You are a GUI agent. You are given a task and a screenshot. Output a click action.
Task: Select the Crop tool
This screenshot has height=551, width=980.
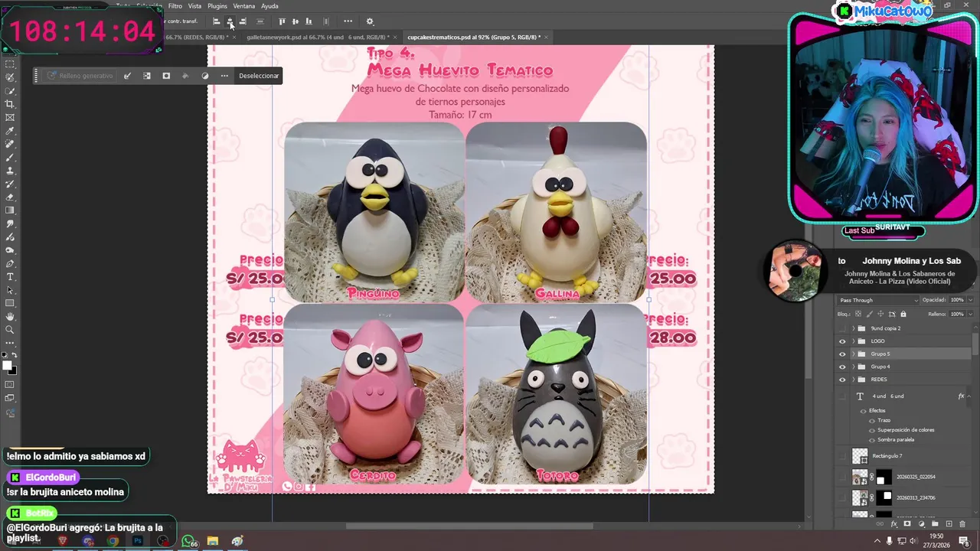10,104
